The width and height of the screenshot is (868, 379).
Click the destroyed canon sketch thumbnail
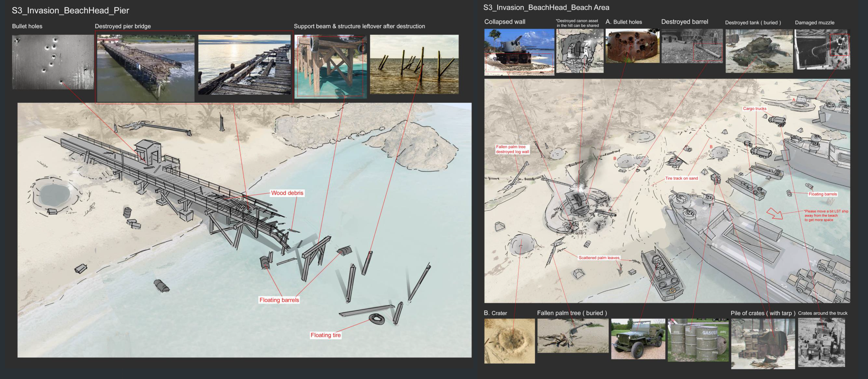coord(579,51)
